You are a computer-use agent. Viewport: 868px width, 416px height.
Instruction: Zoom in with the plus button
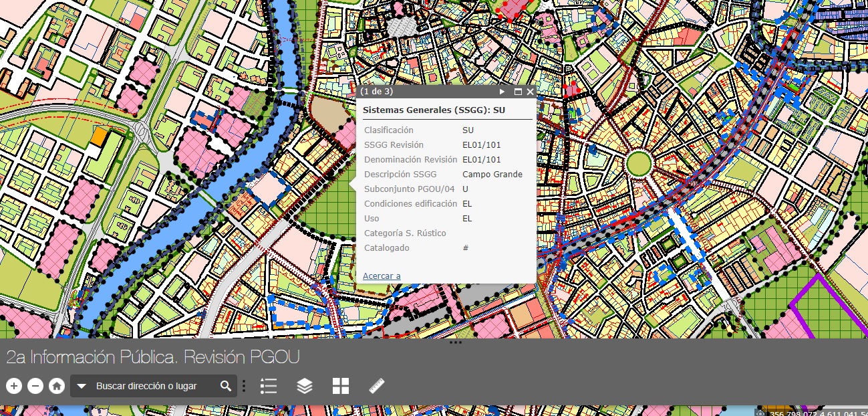(x=14, y=386)
